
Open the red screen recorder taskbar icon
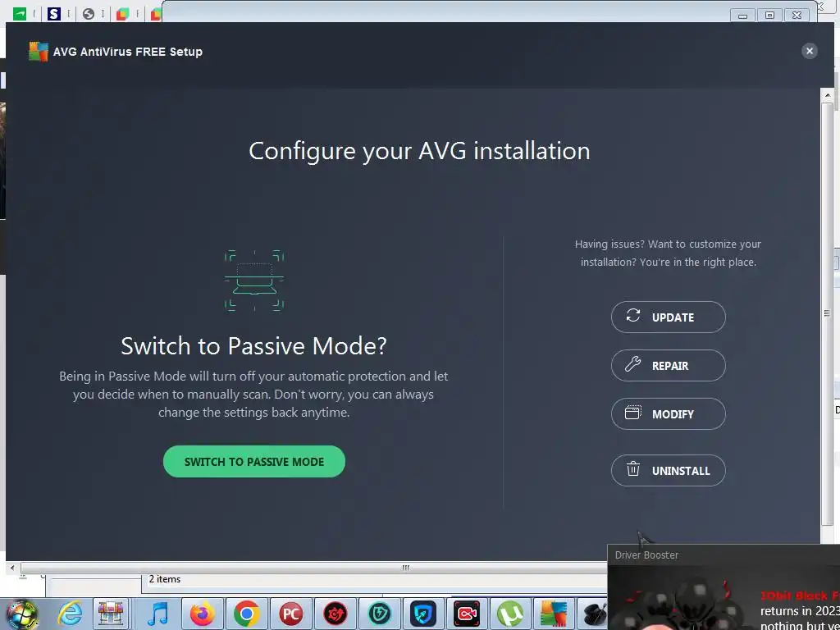[467, 614]
